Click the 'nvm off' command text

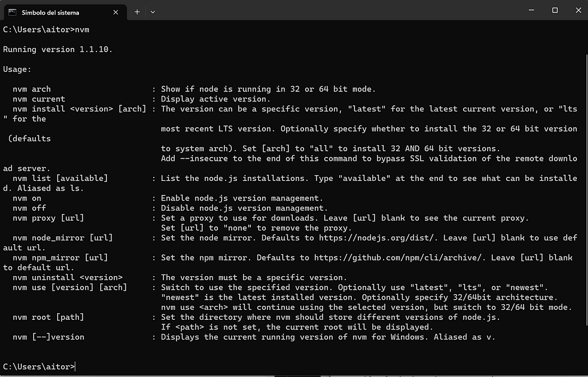pos(29,208)
